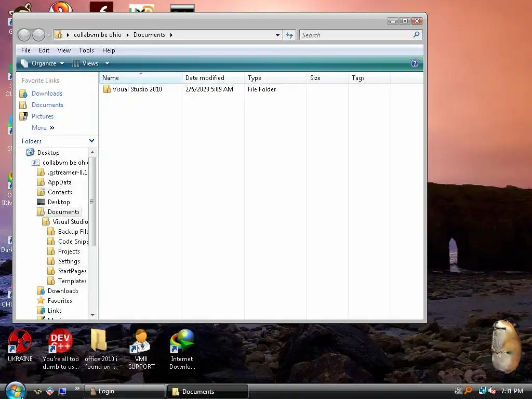Expand quick launch overflow chevron
Image resolution: width=532 pixels, height=399 pixels.
click(x=77, y=388)
